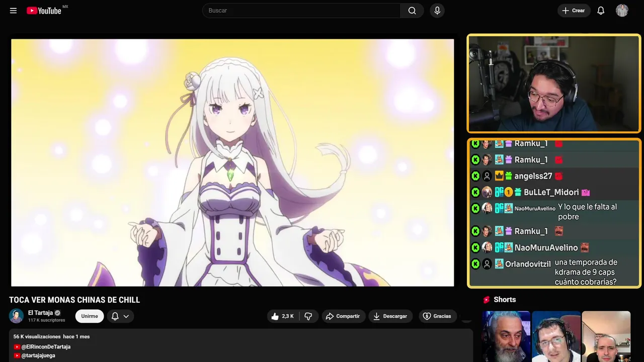Click the kdrama de 9 caps chat message
The image size is (644, 362).
click(586, 272)
